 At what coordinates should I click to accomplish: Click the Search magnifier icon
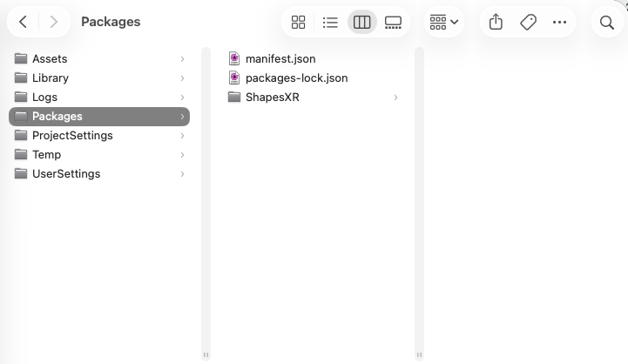tap(607, 23)
